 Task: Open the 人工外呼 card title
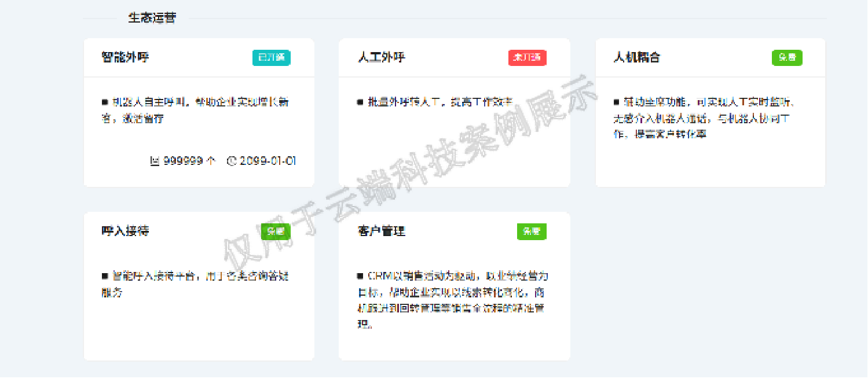[382, 57]
